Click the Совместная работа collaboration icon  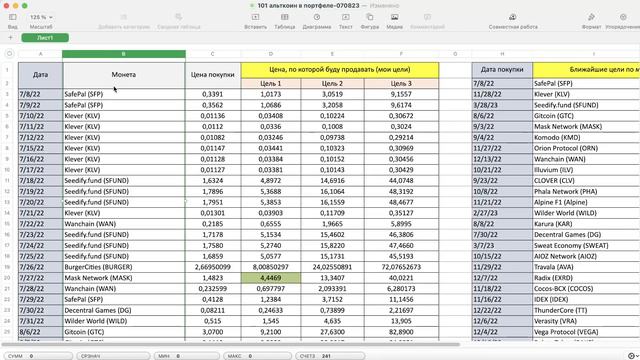513,17
